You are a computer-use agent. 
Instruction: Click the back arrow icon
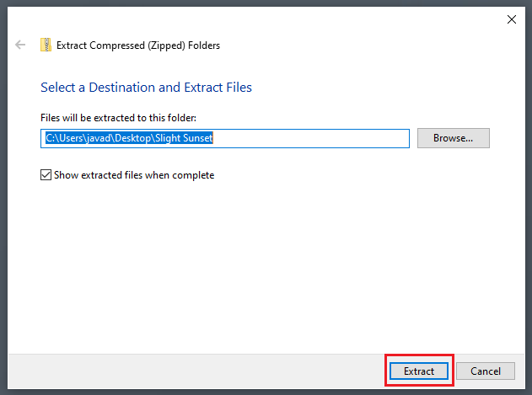click(20, 45)
